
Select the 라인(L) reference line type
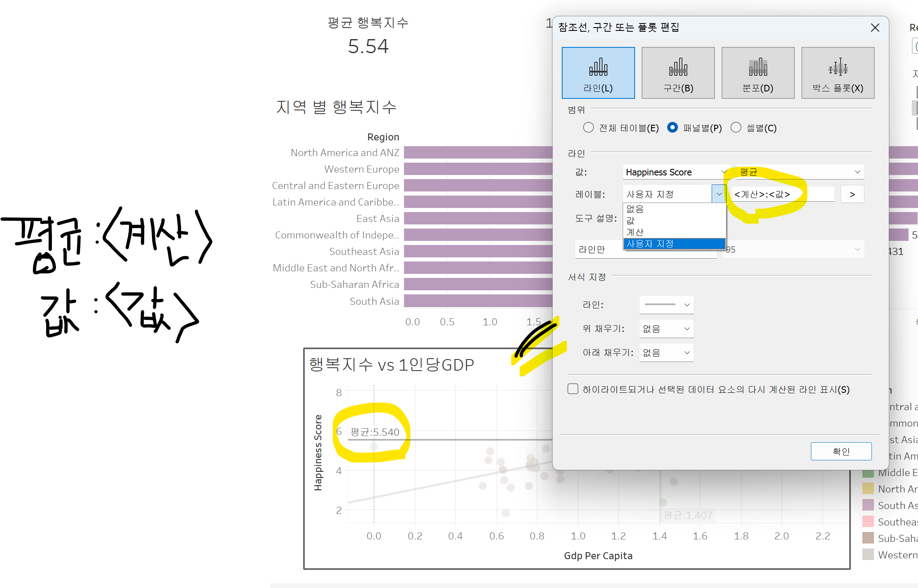coord(598,73)
